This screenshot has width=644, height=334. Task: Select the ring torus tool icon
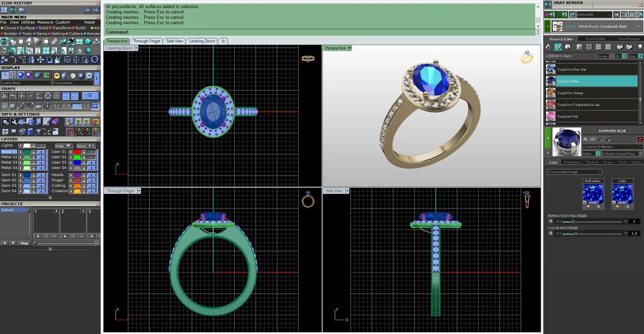coord(95,59)
